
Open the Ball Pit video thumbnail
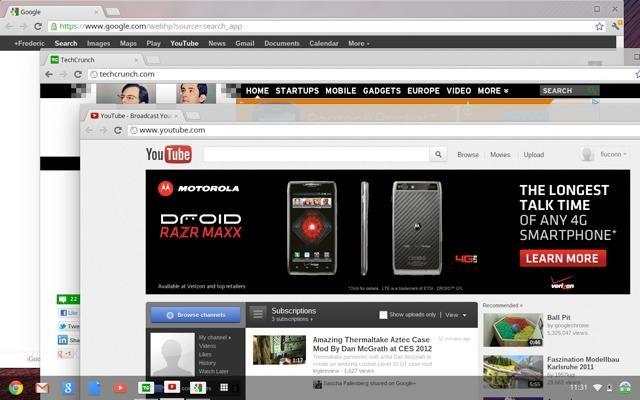pyautogui.click(x=512, y=331)
